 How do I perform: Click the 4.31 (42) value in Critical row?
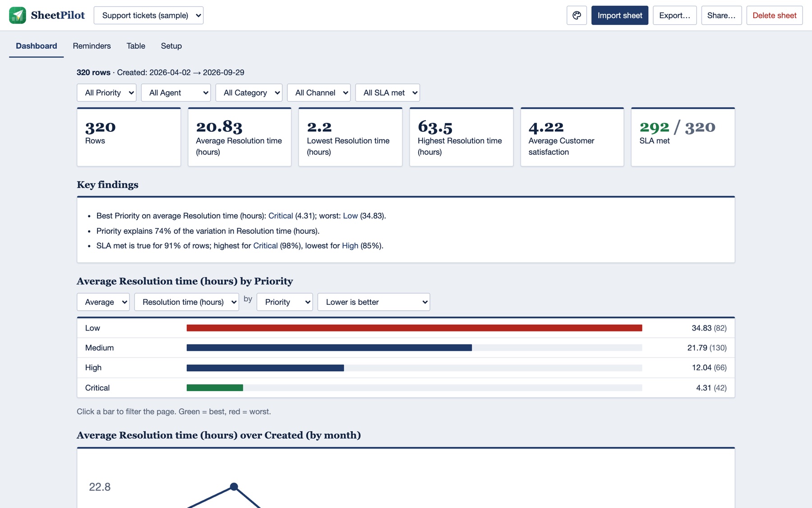coord(711,388)
